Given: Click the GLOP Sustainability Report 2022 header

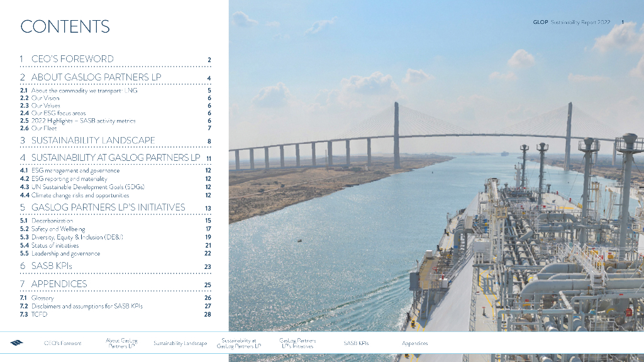Looking at the screenshot, I should click(571, 22).
